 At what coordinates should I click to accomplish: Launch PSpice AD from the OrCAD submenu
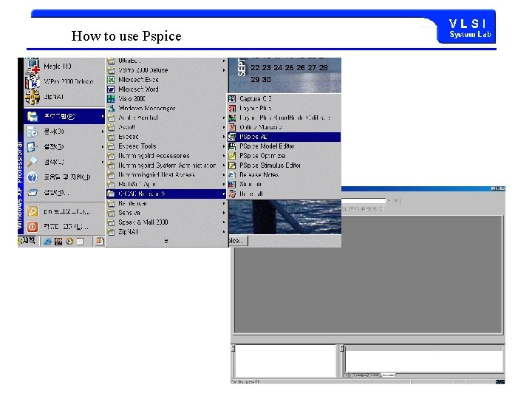click(x=284, y=137)
